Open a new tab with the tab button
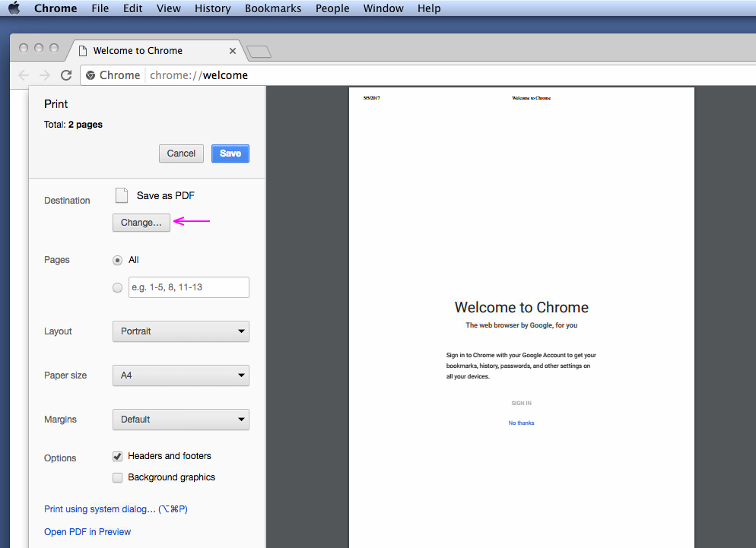The height and width of the screenshot is (548, 756). (x=259, y=52)
